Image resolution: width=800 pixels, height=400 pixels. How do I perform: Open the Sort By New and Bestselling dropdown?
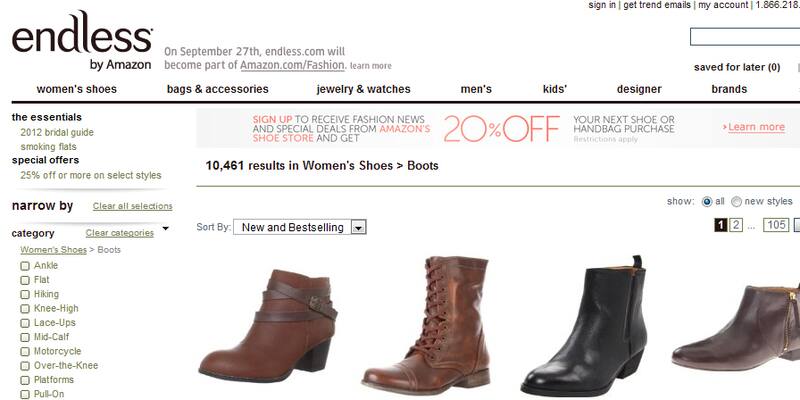[x=299, y=227]
